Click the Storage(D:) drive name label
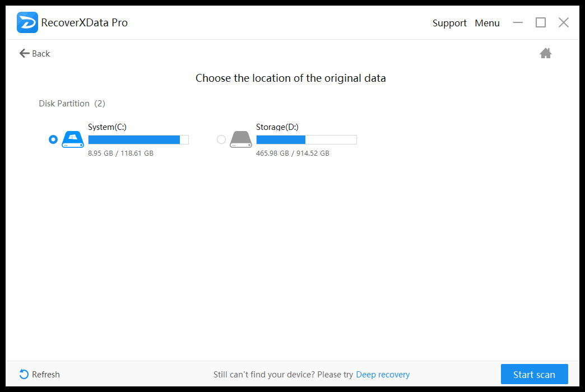The height and width of the screenshot is (392, 585). 277,127
